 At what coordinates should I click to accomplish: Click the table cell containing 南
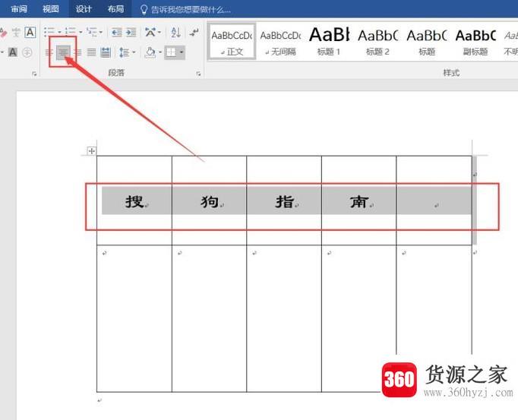click(358, 201)
